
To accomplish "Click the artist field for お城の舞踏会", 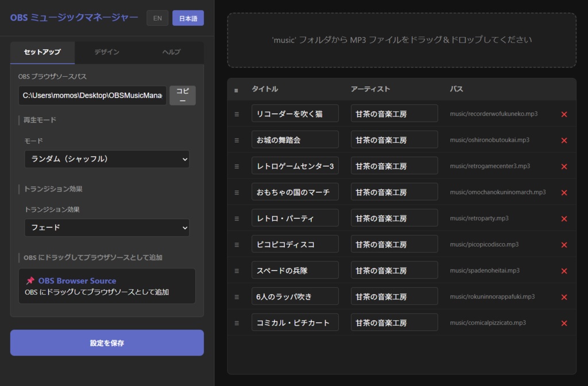I will tap(394, 139).
